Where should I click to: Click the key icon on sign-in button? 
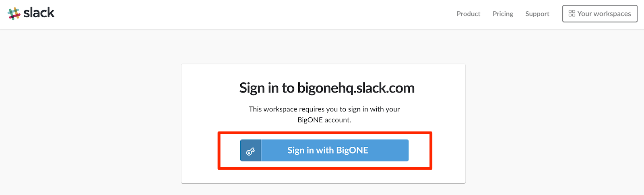250,151
